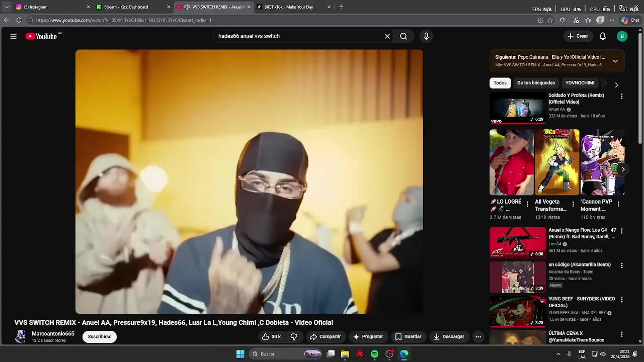Open browser favorites list icon
This screenshot has height=362, width=644.
pos(588,20)
